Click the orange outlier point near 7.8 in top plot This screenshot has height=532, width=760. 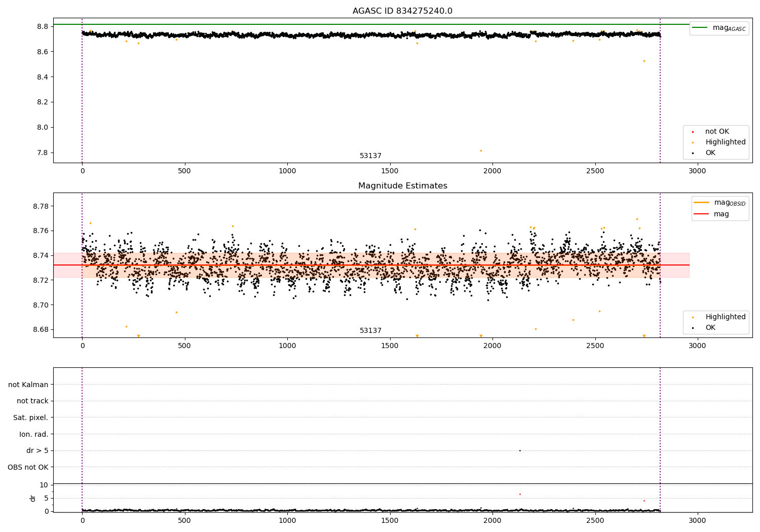tap(481, 150)
